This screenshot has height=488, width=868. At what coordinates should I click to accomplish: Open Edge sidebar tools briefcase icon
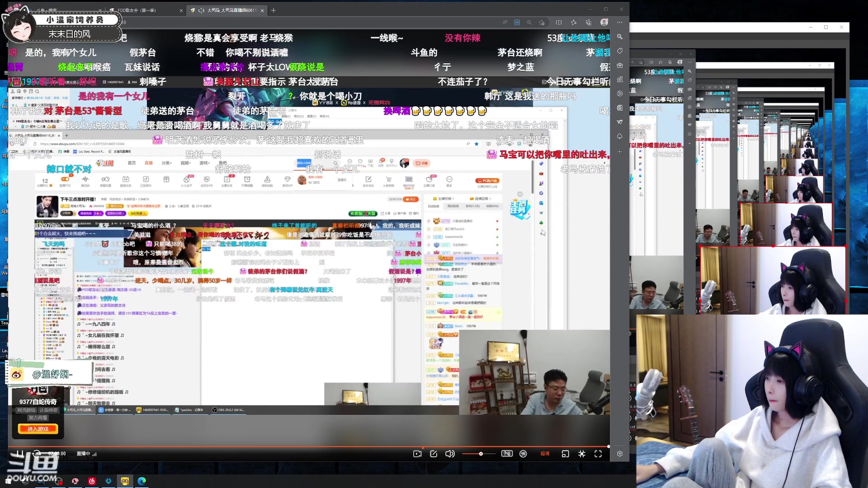(x=620, y=65)
